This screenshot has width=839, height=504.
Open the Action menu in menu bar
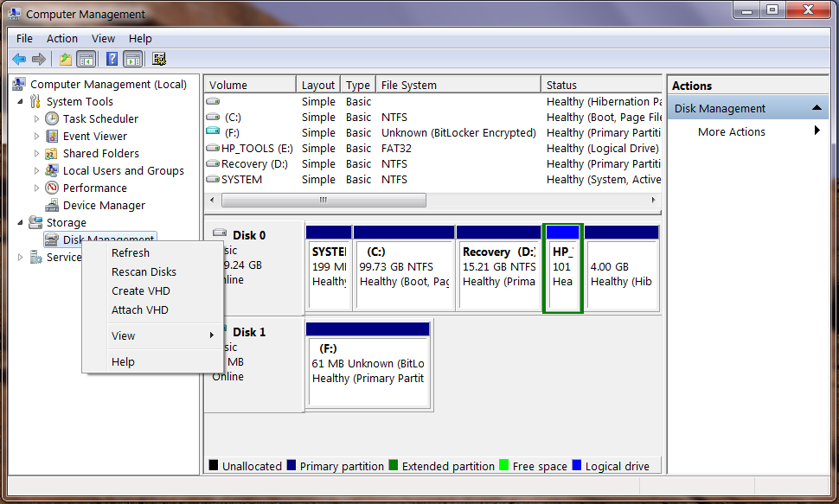pos(61,38)
